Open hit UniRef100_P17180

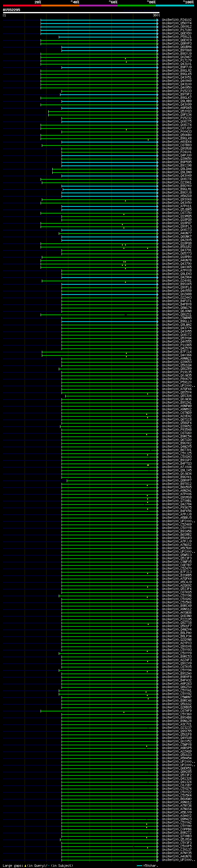(176, 30)
